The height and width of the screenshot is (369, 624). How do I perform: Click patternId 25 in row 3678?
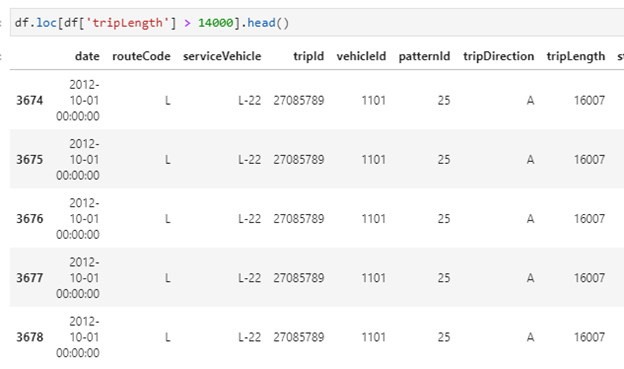(x=444, y=337)
